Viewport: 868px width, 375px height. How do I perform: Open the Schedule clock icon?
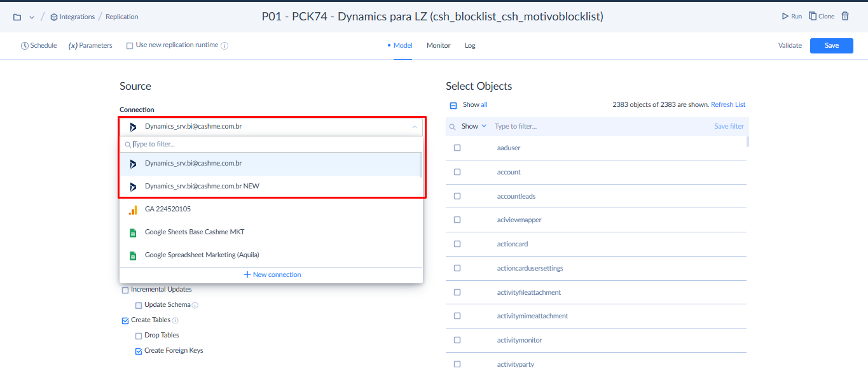pos(25,46)
